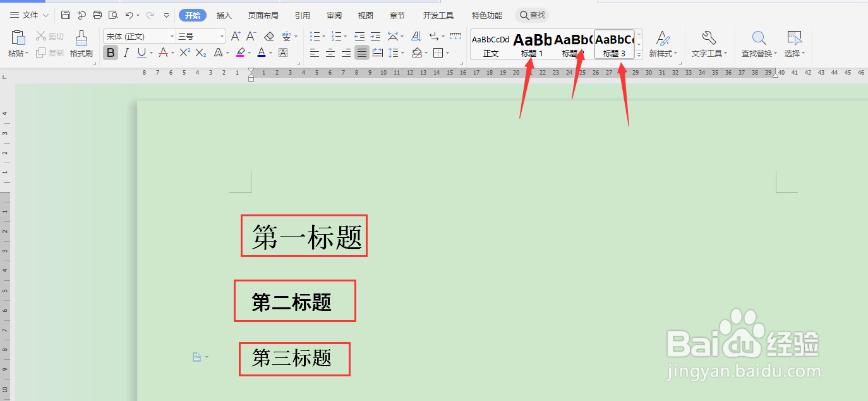Show or hide ruler tab stops icon
Screen dimensions: 868x401
pyautogui.click(x=455, y=36)
